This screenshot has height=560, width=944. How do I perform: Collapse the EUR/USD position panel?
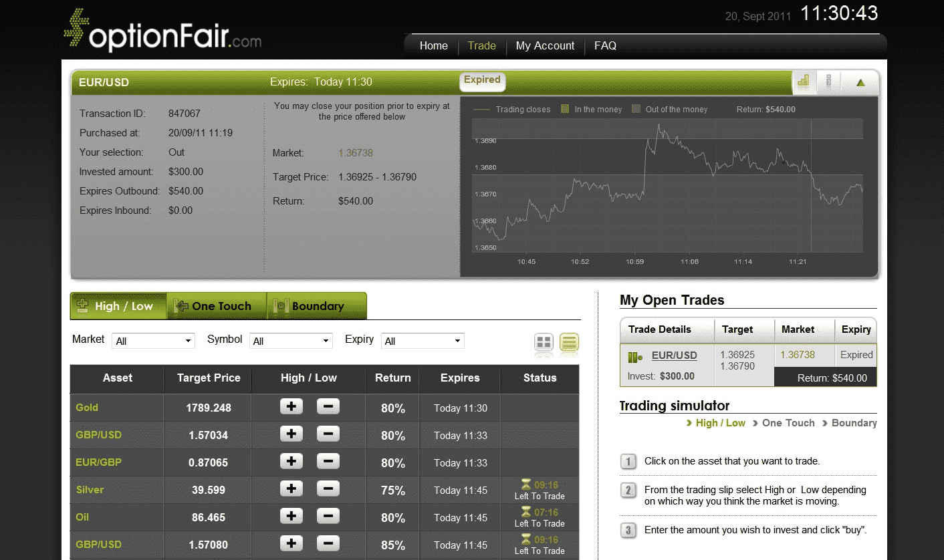[x=860, y=83]
